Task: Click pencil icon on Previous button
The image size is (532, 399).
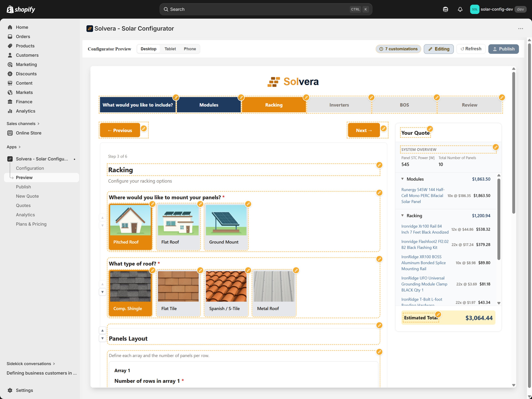Action: (x=144, y=128)
